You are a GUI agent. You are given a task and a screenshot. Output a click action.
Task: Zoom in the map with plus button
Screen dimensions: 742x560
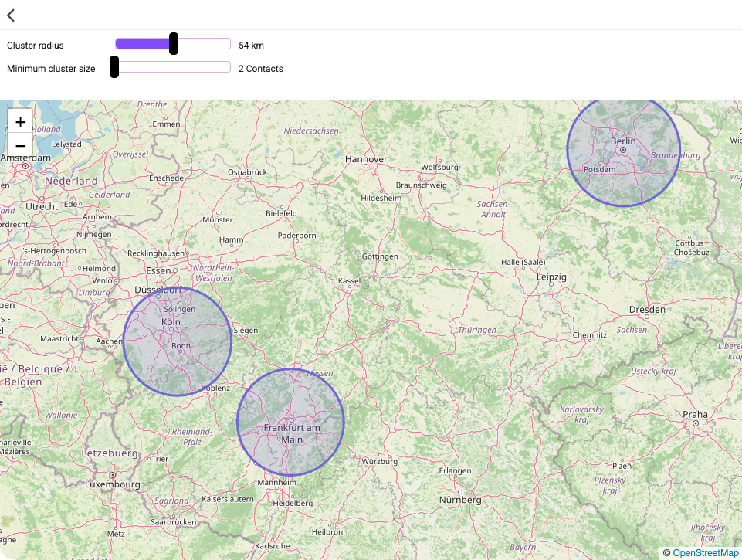(x=20, y=122)
